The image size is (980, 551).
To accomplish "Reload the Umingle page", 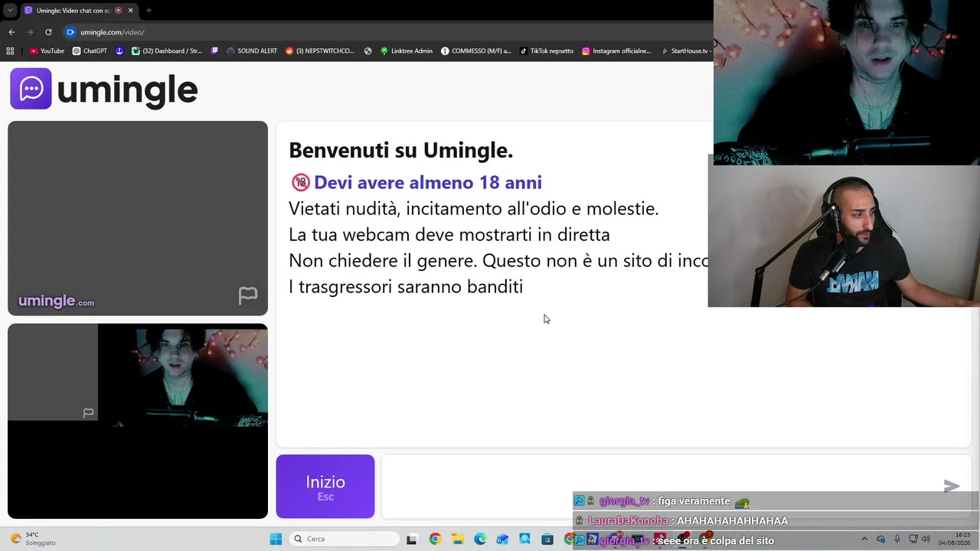I will (48, 32).
